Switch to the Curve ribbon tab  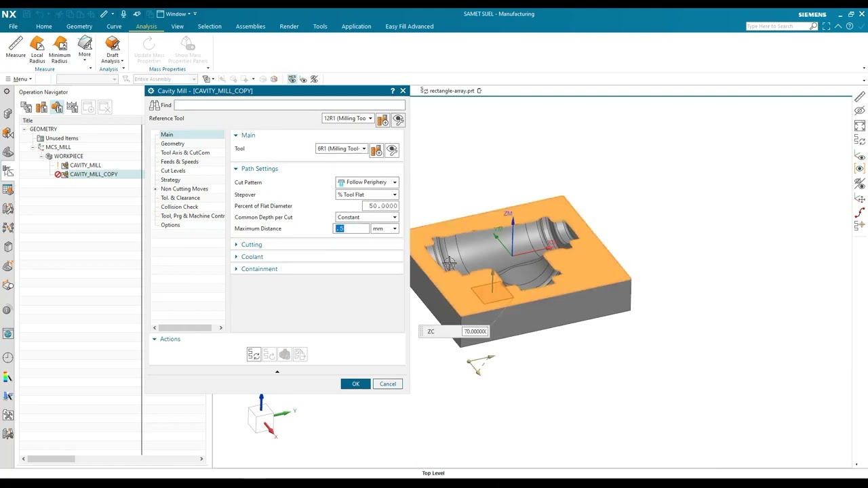click(x=114, y=26)
